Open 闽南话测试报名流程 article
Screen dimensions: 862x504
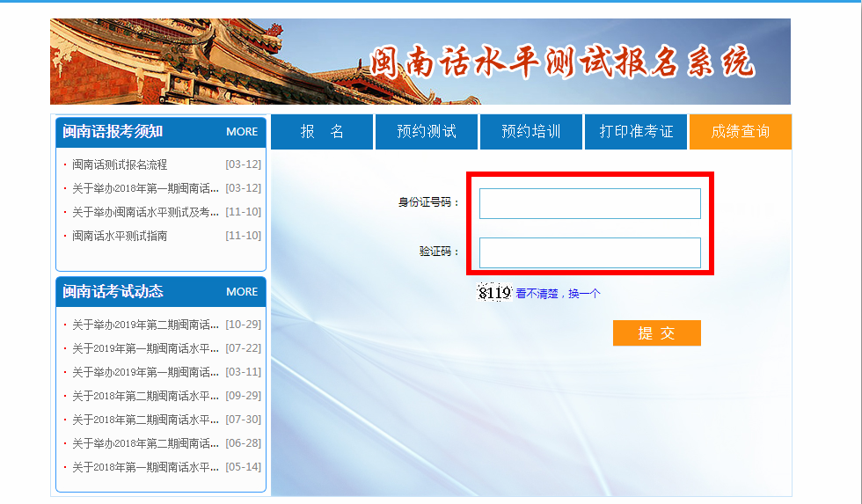[120, 164]
